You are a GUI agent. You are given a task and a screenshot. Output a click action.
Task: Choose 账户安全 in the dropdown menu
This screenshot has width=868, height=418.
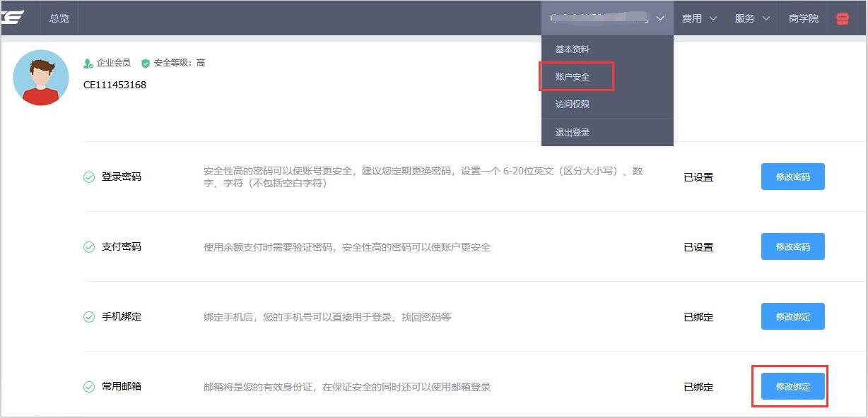point(572,77)
